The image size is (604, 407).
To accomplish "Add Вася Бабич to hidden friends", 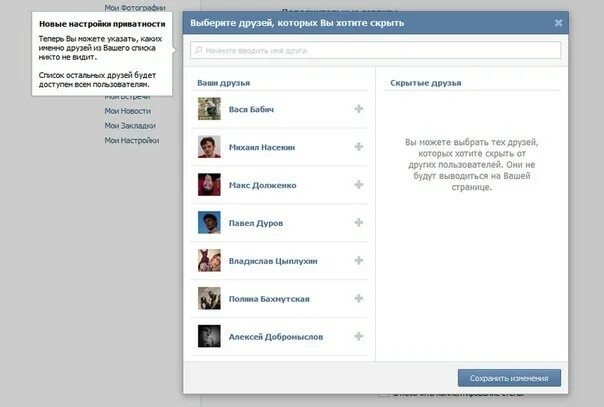I will click(x=359, y=109).
